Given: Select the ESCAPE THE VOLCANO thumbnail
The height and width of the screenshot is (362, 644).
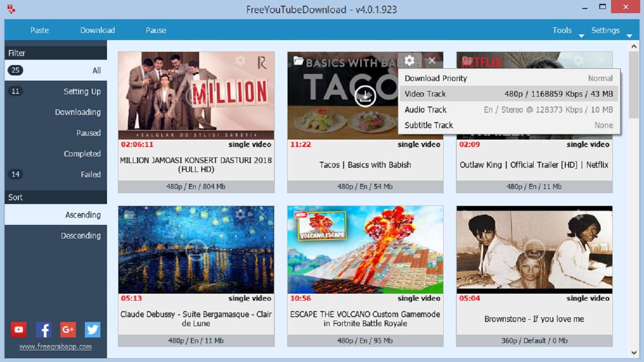Looking at the screenshot, I should [365, 250].
